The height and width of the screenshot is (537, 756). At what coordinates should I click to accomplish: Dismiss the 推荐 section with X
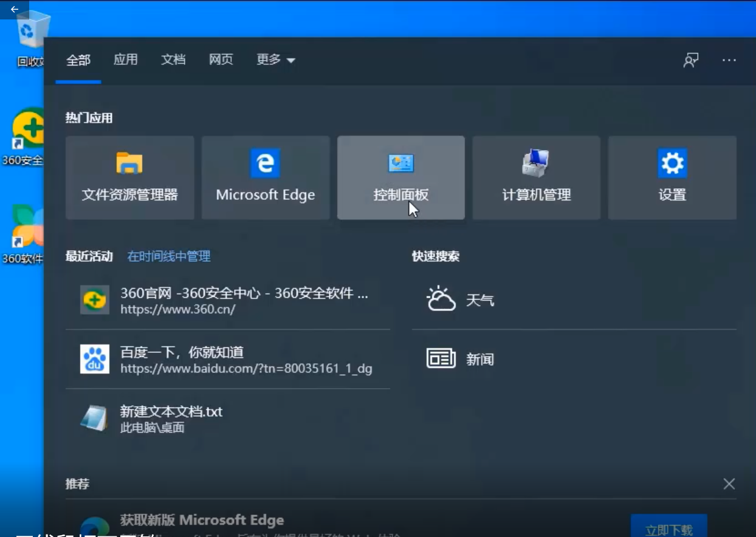point(729,484)
